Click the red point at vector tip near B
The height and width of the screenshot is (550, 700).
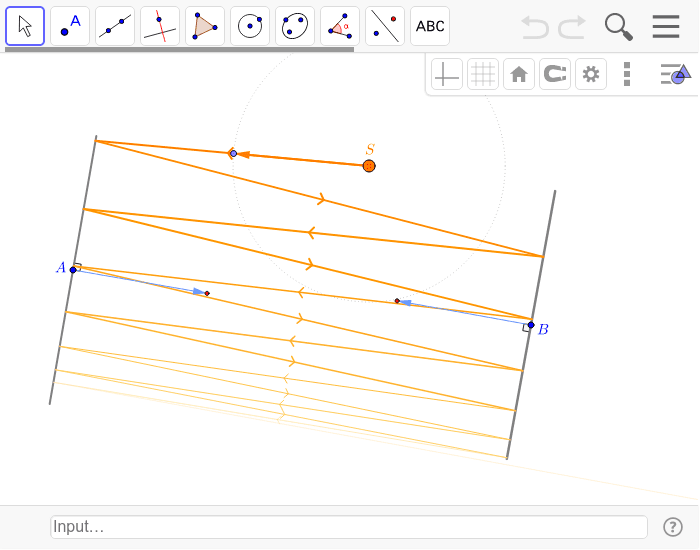point(397,301)
